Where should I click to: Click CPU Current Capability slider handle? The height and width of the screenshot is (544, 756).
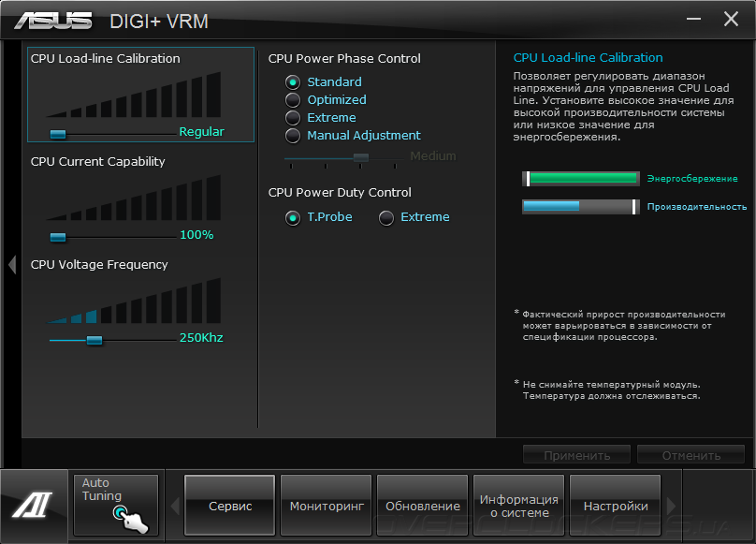tap(58, 237)
